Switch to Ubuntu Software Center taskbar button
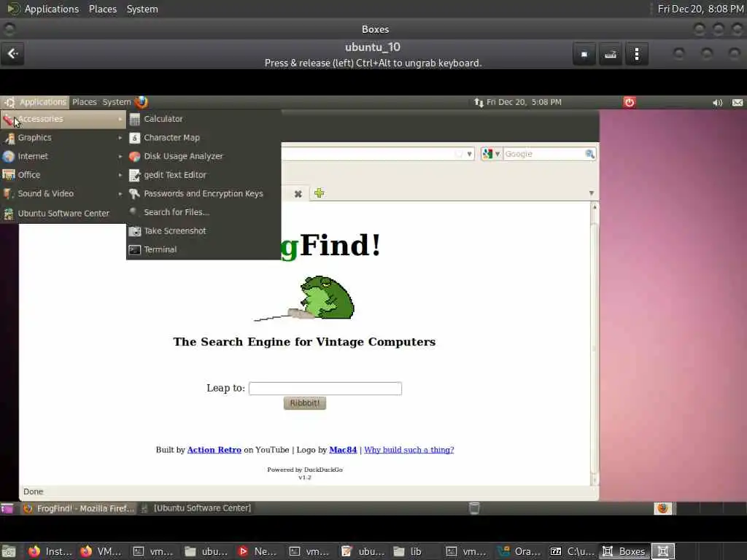This screenshot has height=560, width=747. click(x=196, y=508)
